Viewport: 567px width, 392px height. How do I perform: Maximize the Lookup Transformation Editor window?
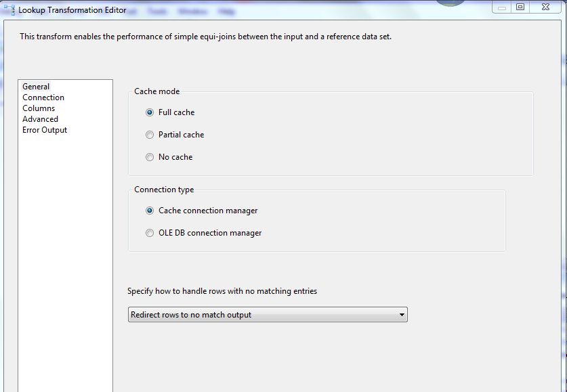520,7
